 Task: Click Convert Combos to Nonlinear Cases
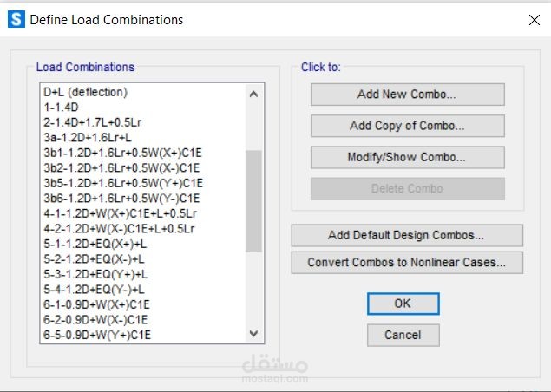coord(406,262)
